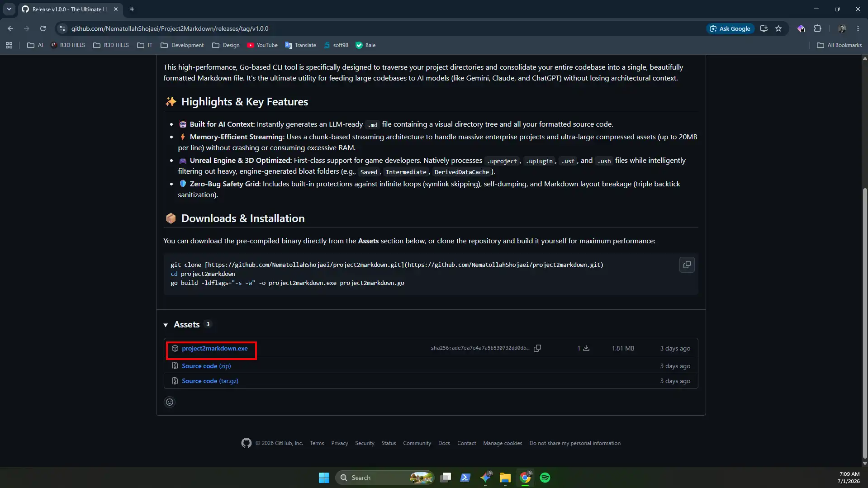Copy the git clone code block
Screen dimensions: 868x488
click(x=687, y=265)
